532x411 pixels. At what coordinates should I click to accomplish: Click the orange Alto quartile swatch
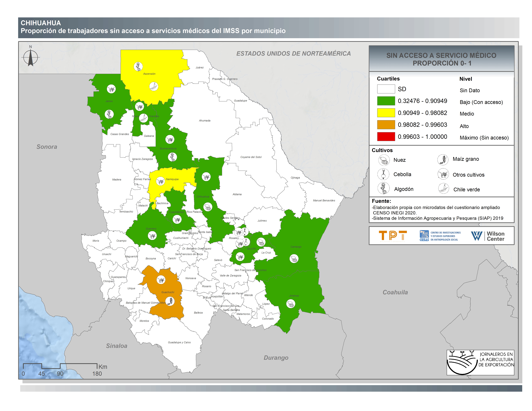click(386, 125)
